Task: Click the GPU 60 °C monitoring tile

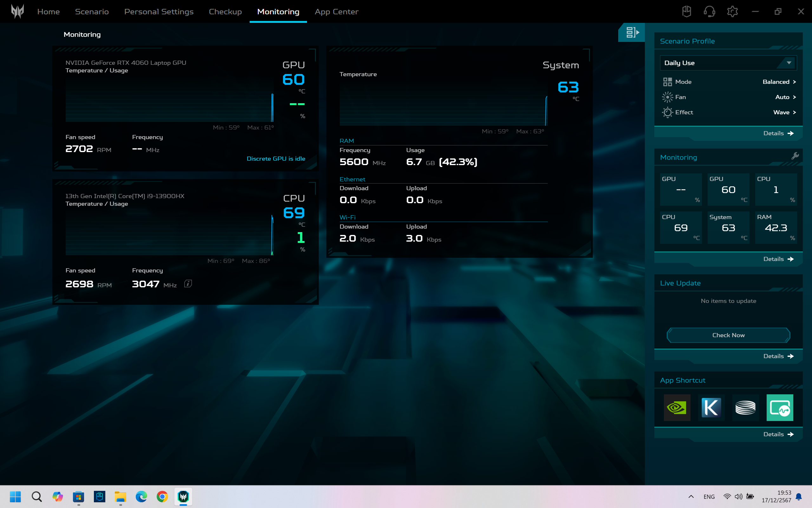Action: coord(728,190)
